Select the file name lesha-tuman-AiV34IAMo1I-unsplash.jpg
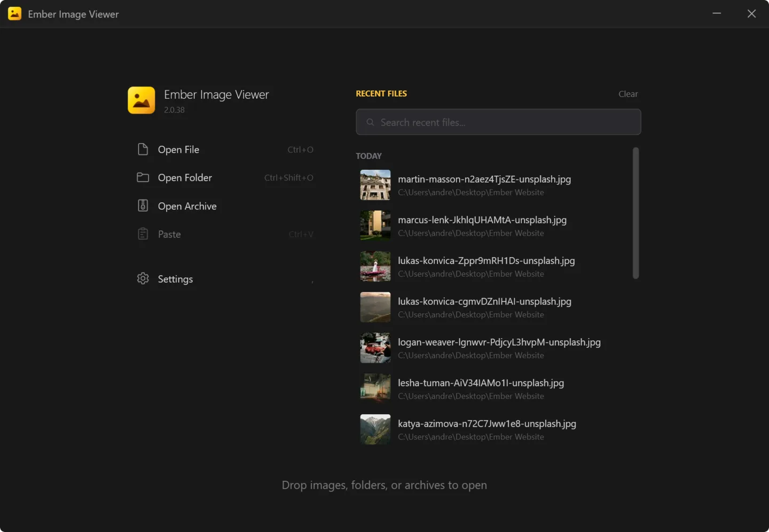The image size is (769, 532). [x=481, y=383]
